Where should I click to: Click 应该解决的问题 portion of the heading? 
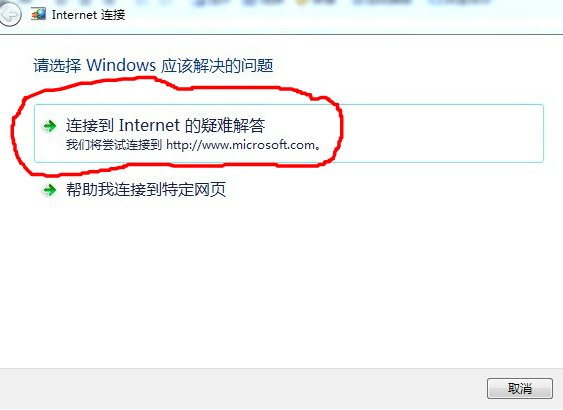coord(217,66)
